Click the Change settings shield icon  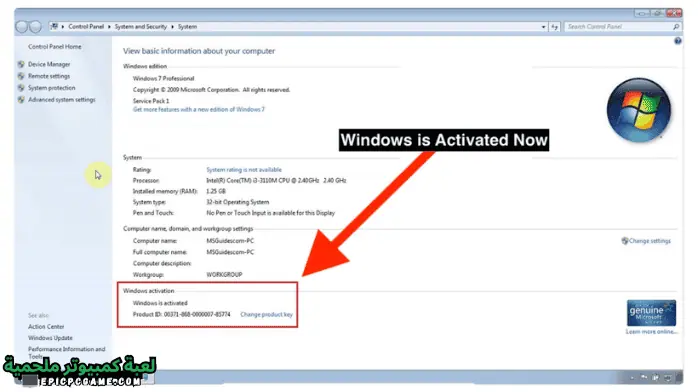point(625,241)
